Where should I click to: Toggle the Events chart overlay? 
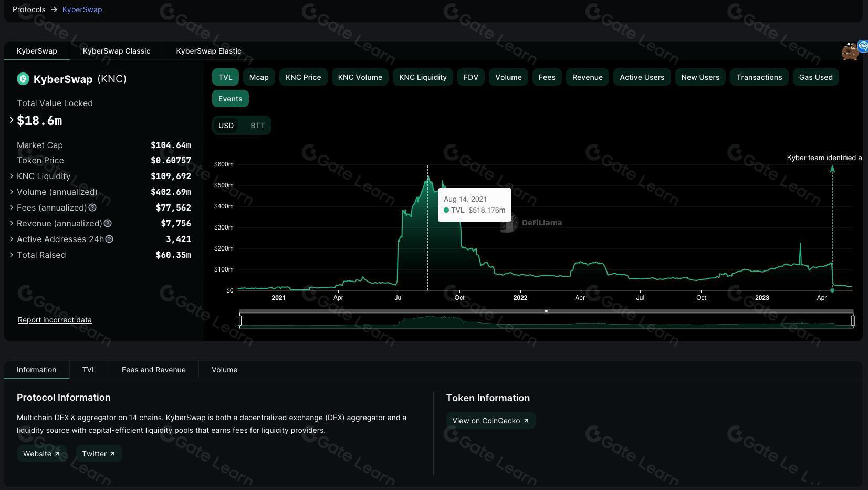[231, 99]
